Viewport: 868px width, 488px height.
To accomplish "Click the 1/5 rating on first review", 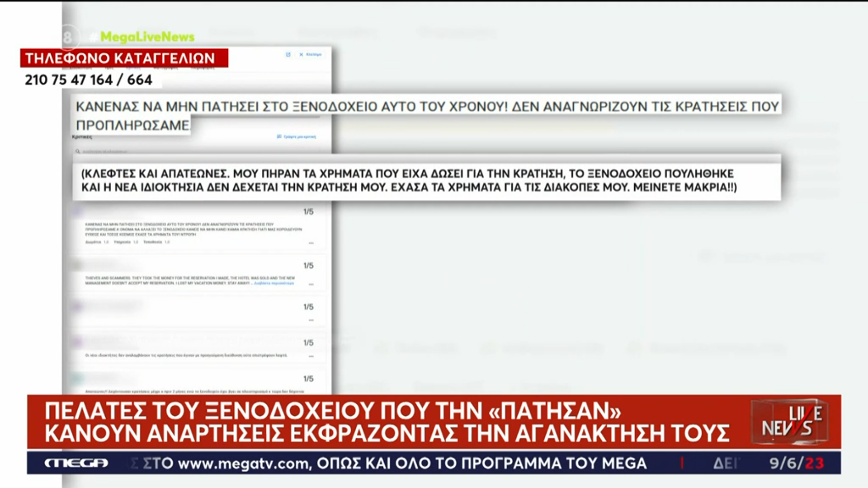I will (308, 211).
